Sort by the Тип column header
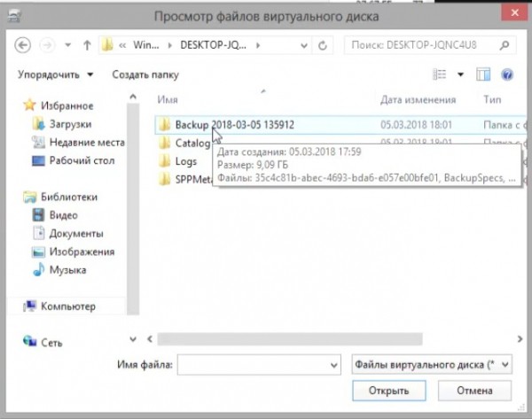 (x=492, y=100)
